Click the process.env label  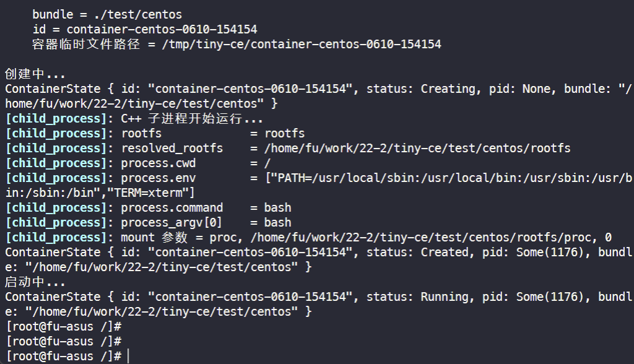[x=158, y=178]
